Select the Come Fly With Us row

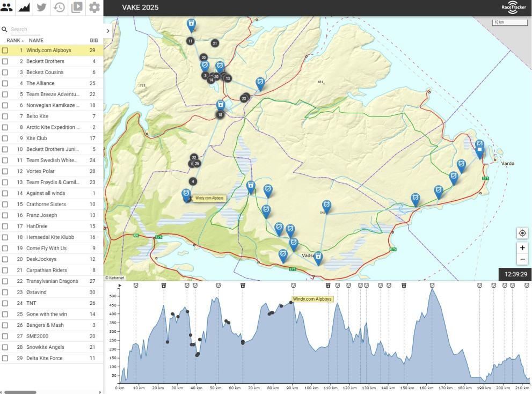52,248
